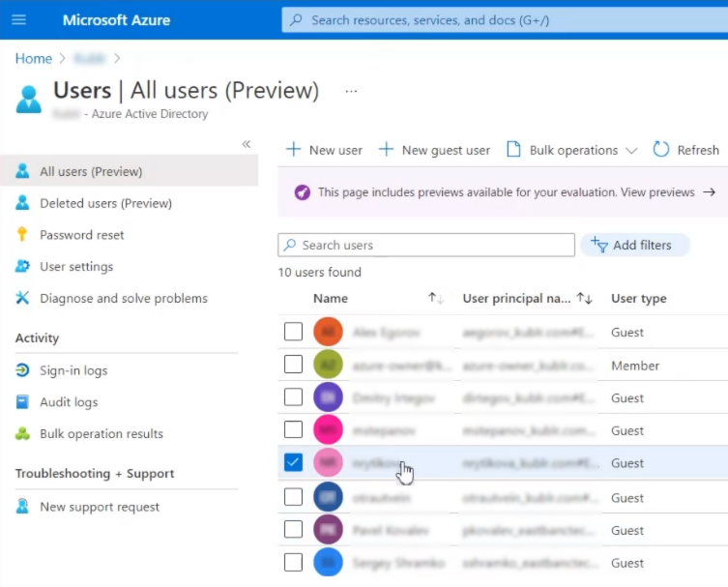Click New user button
Viewport: 728px width, 587px height.
(324, 150)
